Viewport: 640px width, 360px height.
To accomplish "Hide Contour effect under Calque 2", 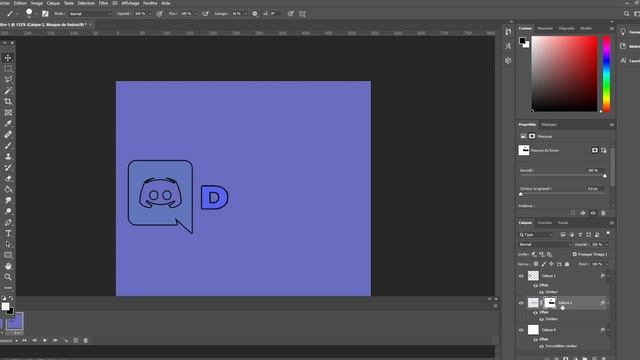I will (x=541, y=319).
